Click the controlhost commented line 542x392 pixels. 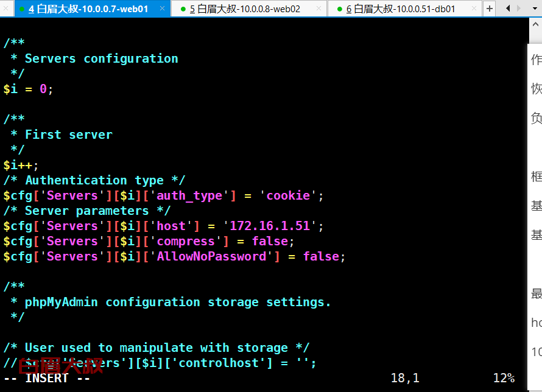coord(160,363)
